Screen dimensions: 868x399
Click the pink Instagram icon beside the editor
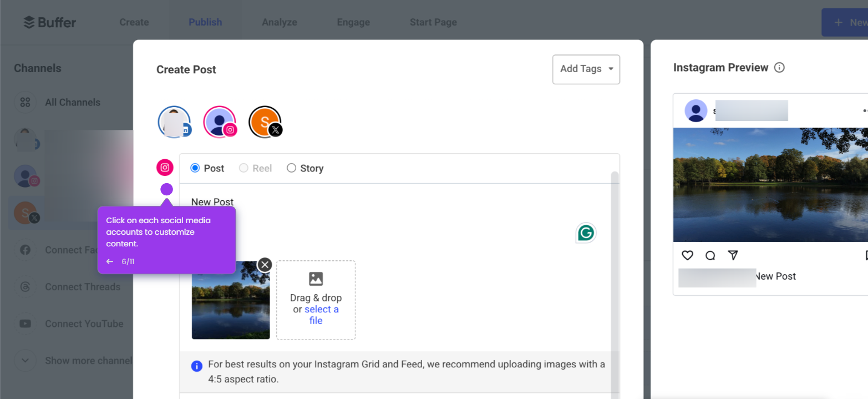pos(165,168)
